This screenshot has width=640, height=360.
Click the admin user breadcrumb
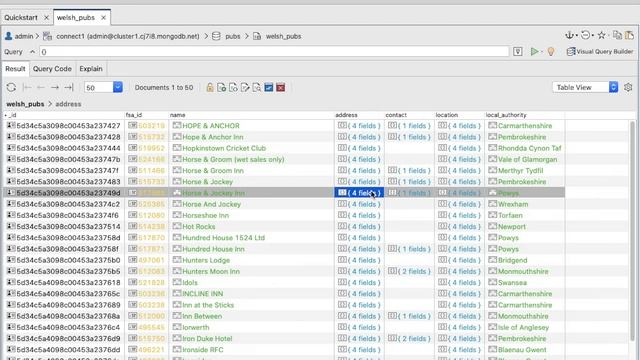24,36
